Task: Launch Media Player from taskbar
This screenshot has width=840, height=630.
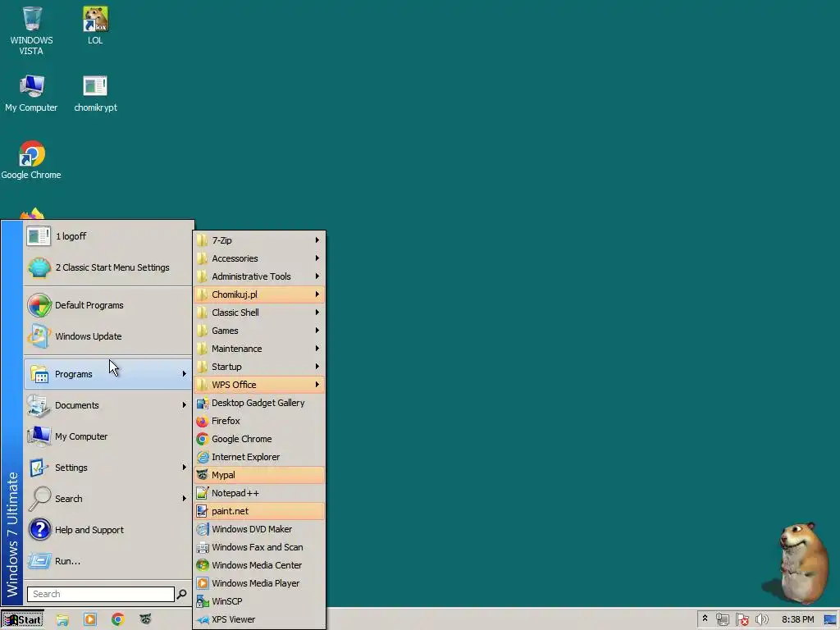Action: pos(90,620)
